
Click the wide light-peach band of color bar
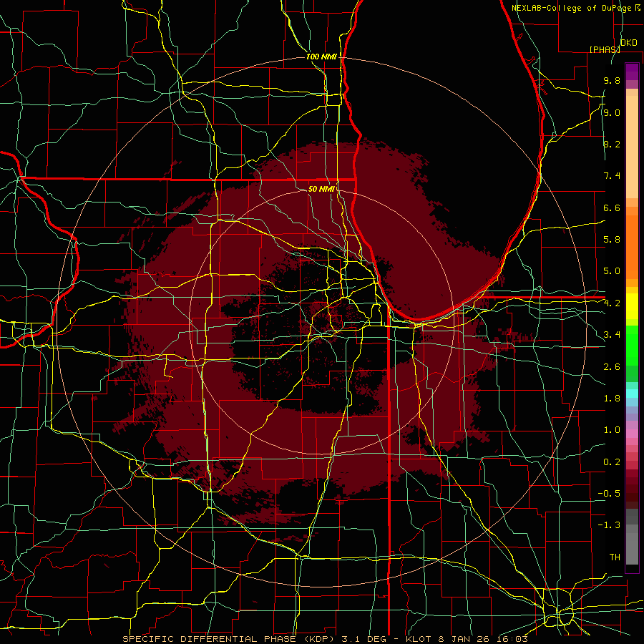632,147
